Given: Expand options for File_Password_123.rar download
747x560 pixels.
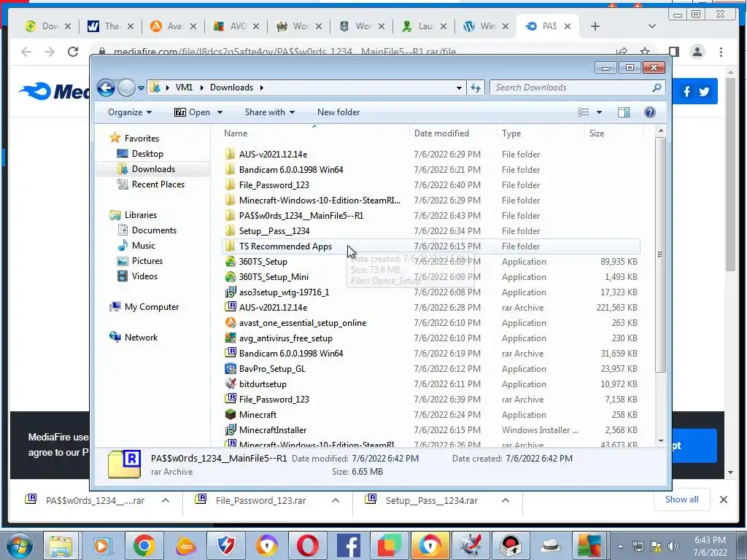Looking at the screenshot, I should click(336, 500).
